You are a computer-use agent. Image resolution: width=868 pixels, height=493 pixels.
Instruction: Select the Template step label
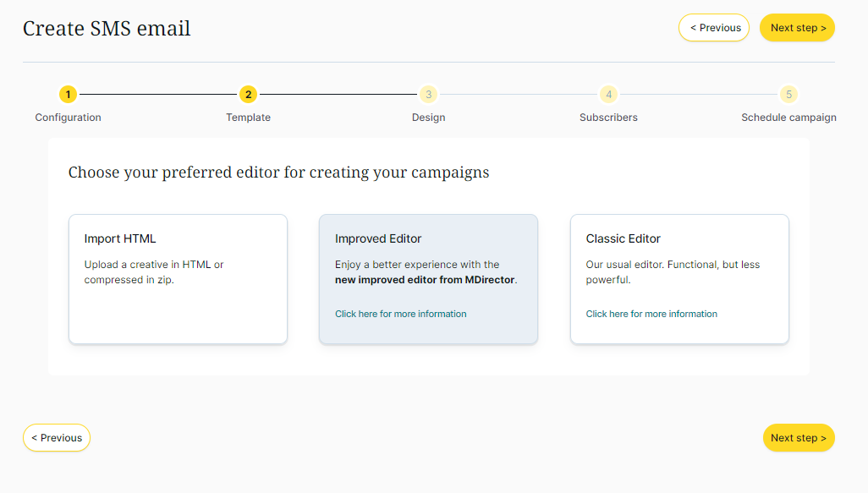(248, 118)
